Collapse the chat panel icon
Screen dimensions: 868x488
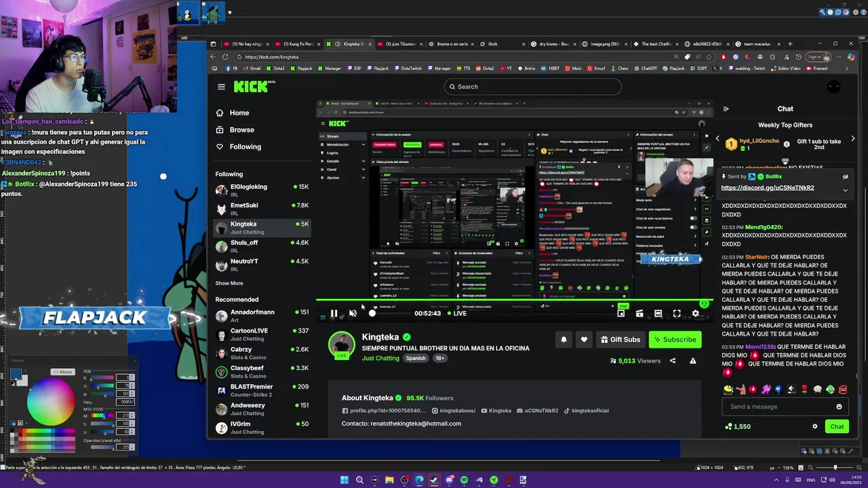726,108
